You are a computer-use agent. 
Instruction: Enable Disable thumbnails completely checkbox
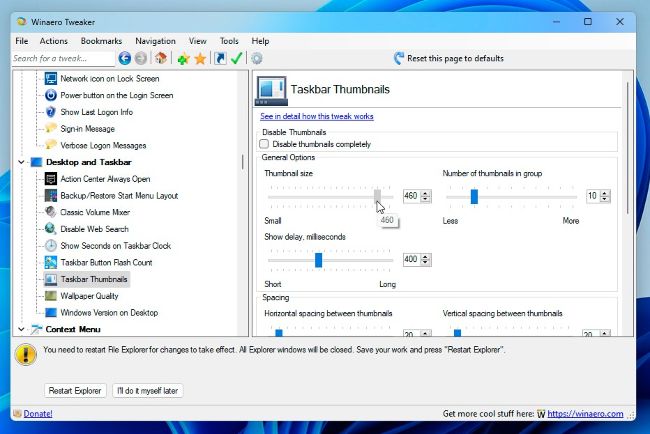tap(264, 144)
